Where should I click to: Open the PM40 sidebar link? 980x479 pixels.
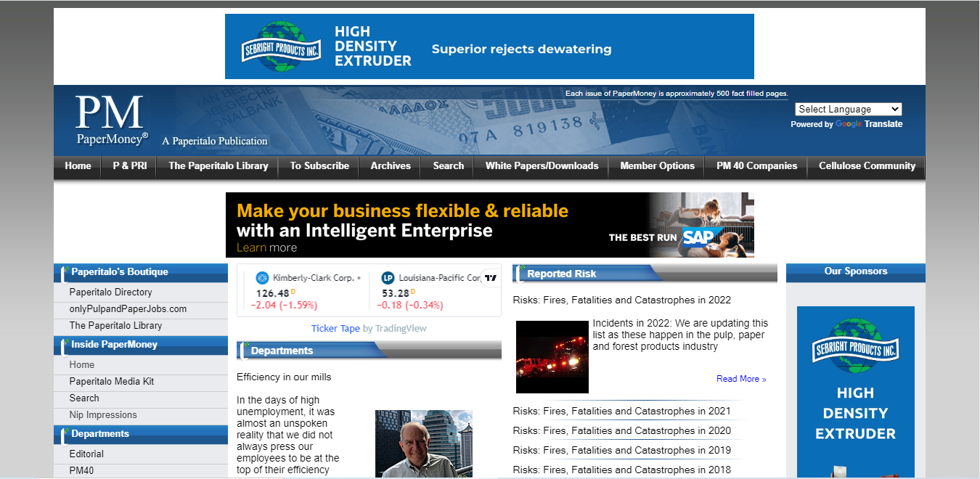(82, 471)
